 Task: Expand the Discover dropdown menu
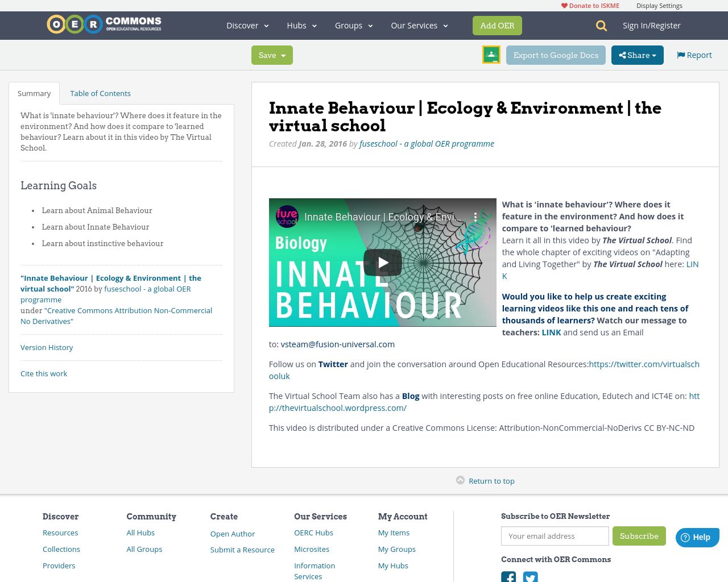(x=247, y=26)
